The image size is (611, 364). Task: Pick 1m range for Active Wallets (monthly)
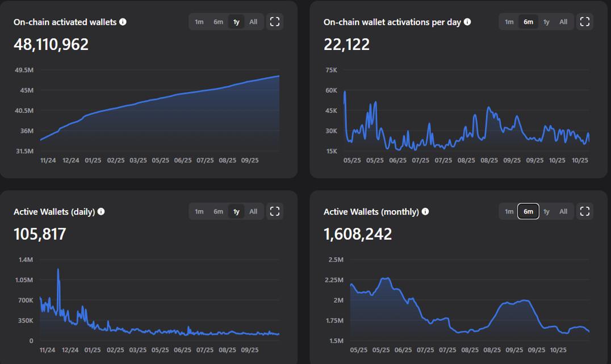click(x=509, y=211)
